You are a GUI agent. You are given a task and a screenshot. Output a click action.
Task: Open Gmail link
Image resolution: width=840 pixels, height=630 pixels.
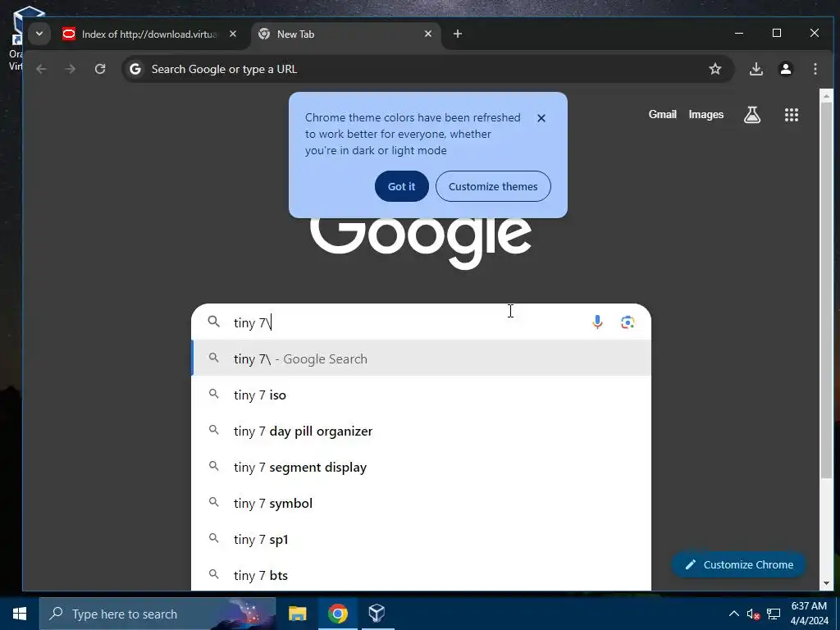pyautogui.click(x=663, y=115)
